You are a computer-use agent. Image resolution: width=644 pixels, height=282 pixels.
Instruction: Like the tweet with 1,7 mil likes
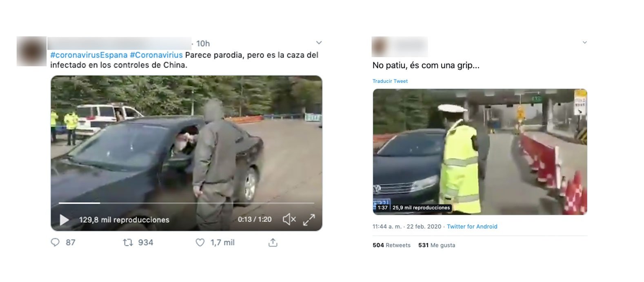tap(200, 242)
